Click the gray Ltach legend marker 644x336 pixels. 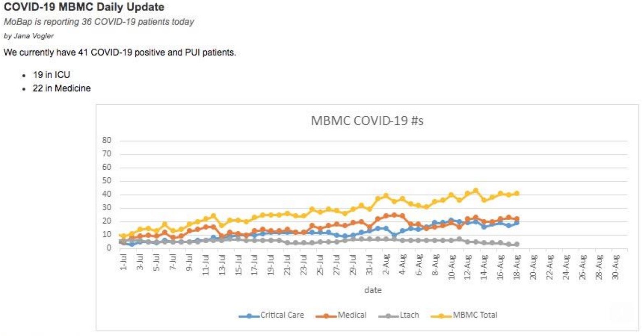coord(388,316)
